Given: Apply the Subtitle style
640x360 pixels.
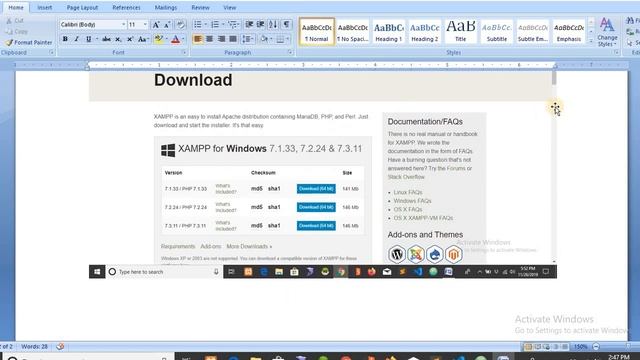Looking at the screenshot, I should 497,31.
